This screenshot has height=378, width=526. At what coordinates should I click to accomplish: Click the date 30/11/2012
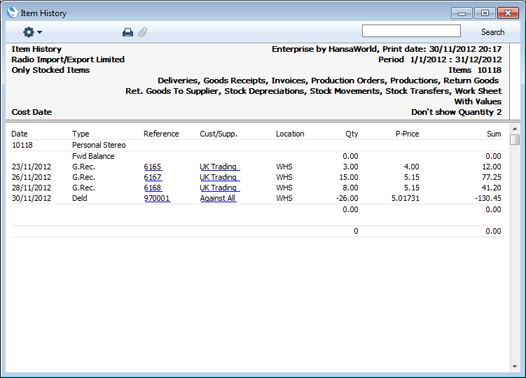(x=32, y=198)
